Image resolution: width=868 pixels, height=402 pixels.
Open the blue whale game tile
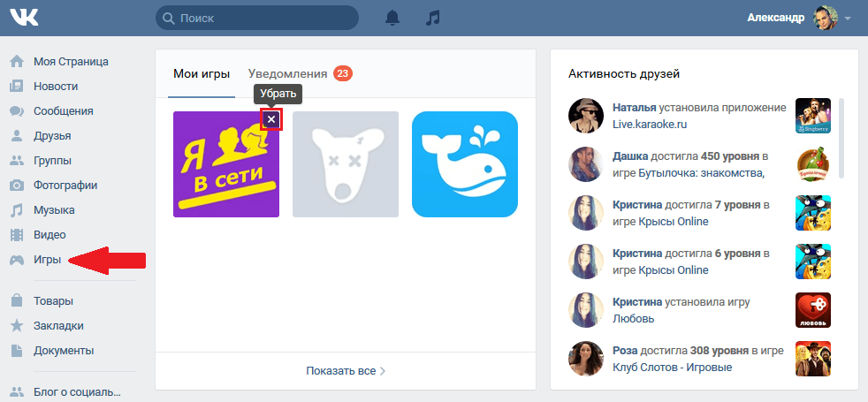point(465,164)
